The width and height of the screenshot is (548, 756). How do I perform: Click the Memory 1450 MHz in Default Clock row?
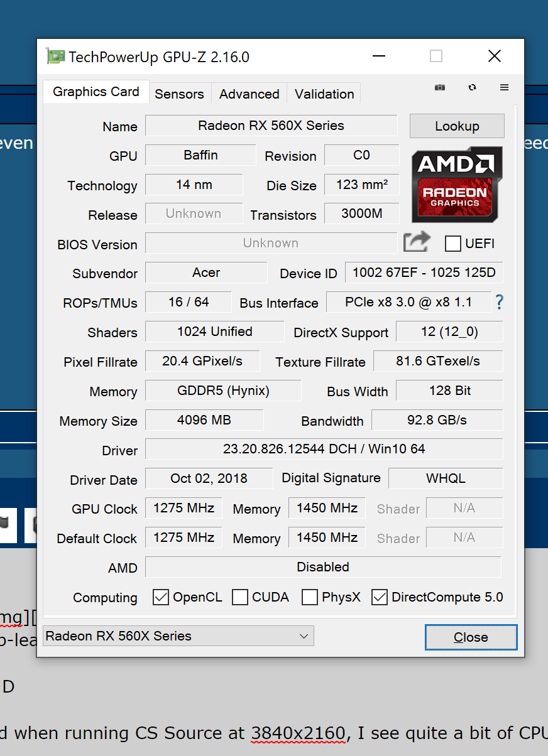coord(327,537)
